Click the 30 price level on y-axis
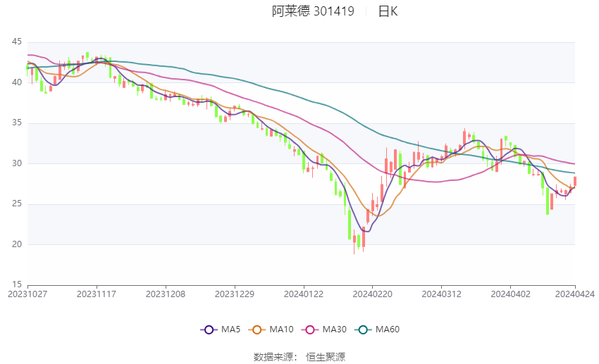This screenshot has width=599, height=364. point(17,163)
